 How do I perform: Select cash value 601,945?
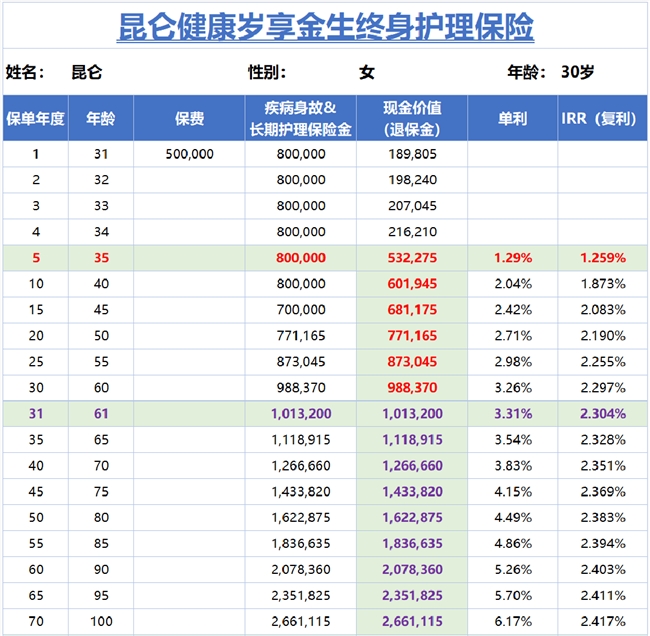point(412,284)
